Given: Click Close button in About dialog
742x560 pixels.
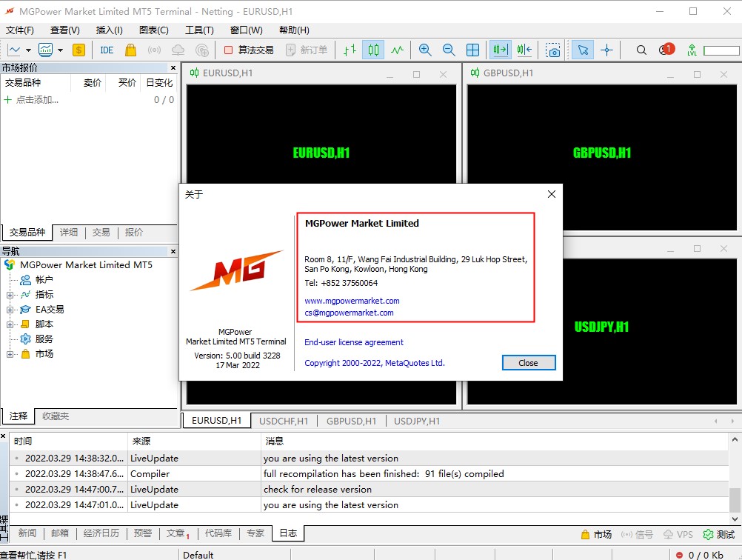Looking at the screenshot, I should tap(528, 363).
